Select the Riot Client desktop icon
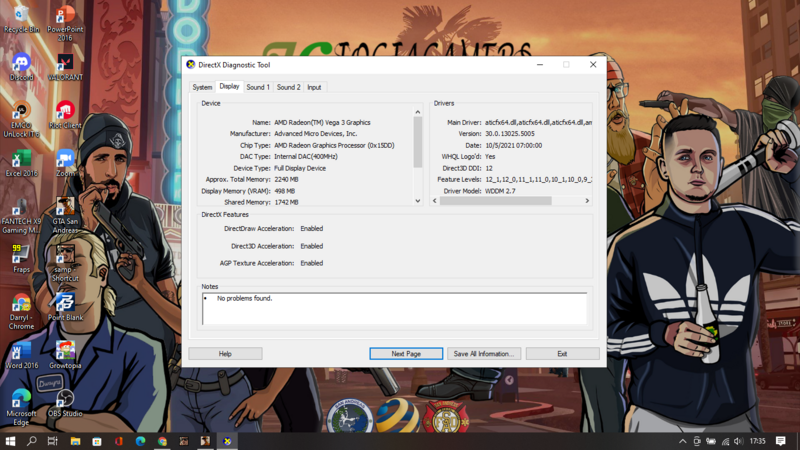The image size is (800, 450). pyautogui.click(x=65, y=115)
